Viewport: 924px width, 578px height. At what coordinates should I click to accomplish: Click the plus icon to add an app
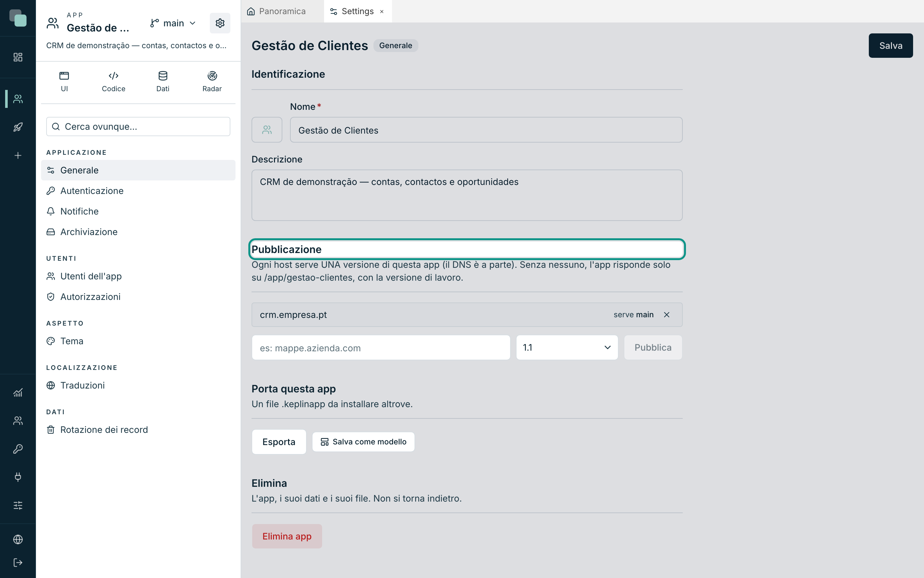coord(18,155)
